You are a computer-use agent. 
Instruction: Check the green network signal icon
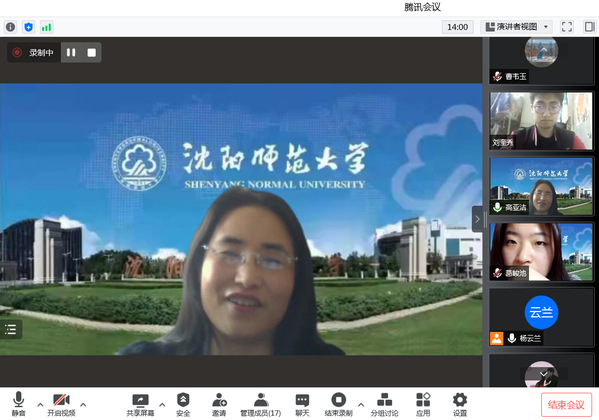(47, 27)
